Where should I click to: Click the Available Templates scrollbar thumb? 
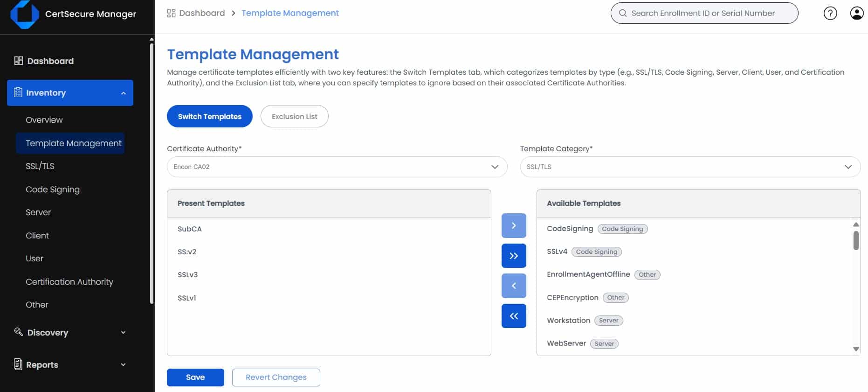pyautogui.click(x=856, y=240)
